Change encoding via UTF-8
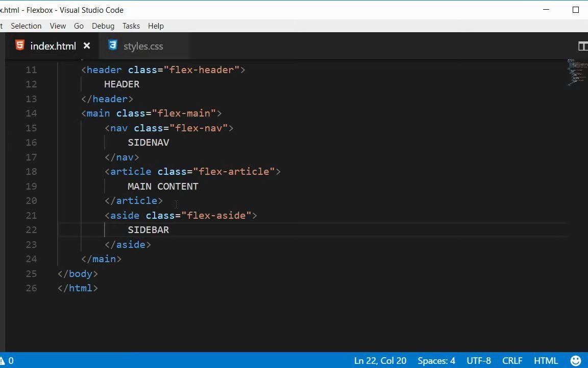The height and width of the screenshot is (368, 588). coord(478,361)
